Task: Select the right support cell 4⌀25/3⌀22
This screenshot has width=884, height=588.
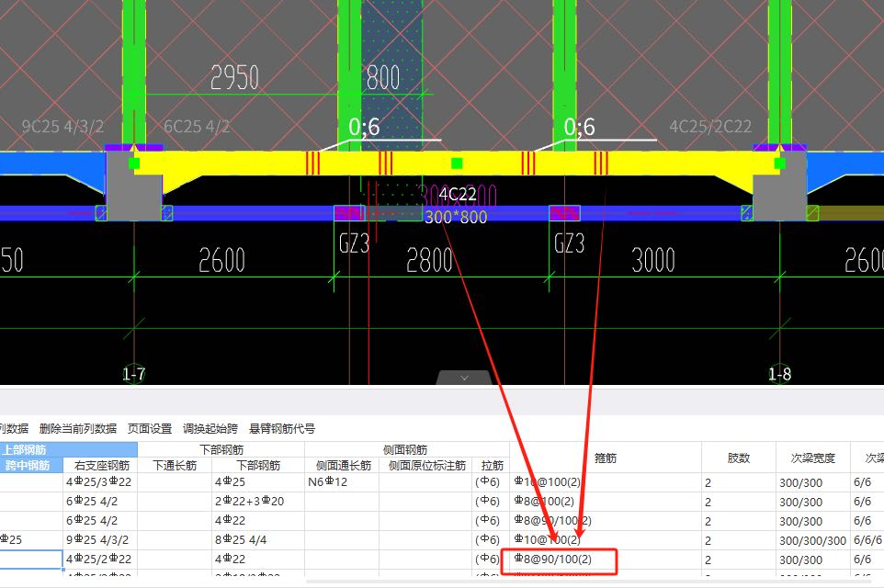Action: point(100,482)
